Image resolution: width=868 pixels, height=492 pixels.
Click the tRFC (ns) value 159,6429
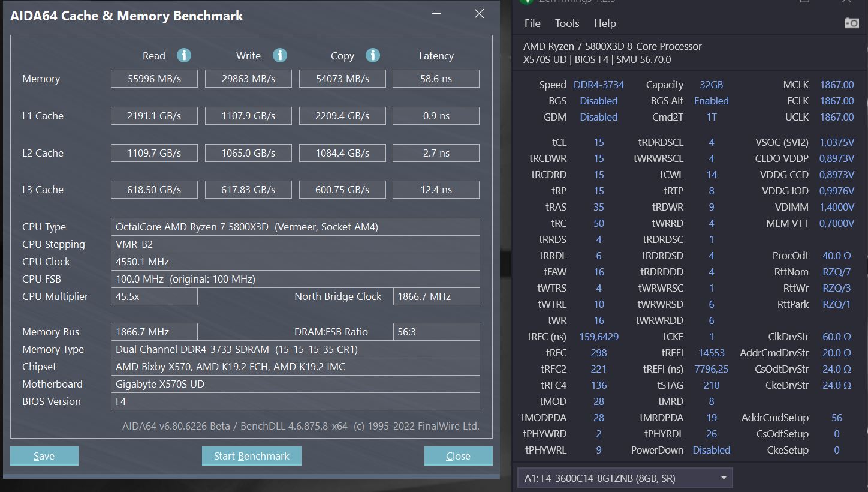[x=599, y=337]
